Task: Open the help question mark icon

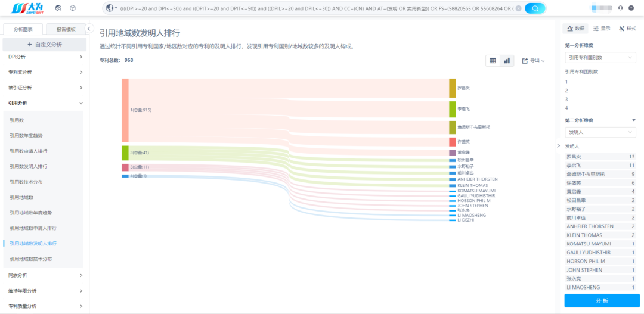Action: pos(631,8)
